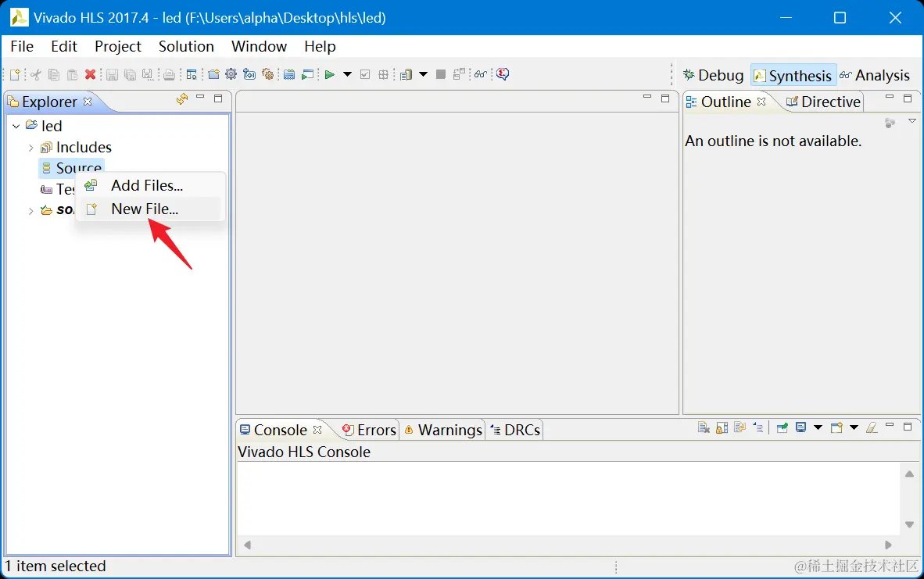Viewport: 924px width, 579px height.
Task: Click the Save floppy disk icon
Action: click(x=112, y=74)
